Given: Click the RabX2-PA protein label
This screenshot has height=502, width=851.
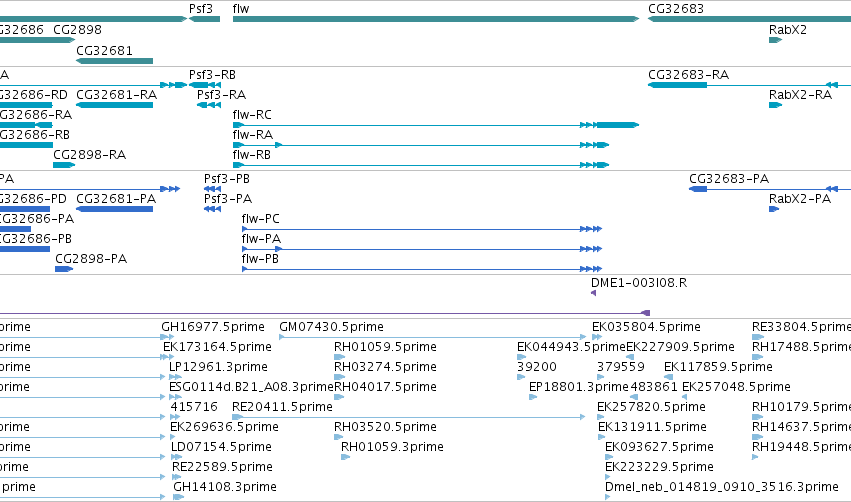Looking at the screenshot, I should click(799, 199).
